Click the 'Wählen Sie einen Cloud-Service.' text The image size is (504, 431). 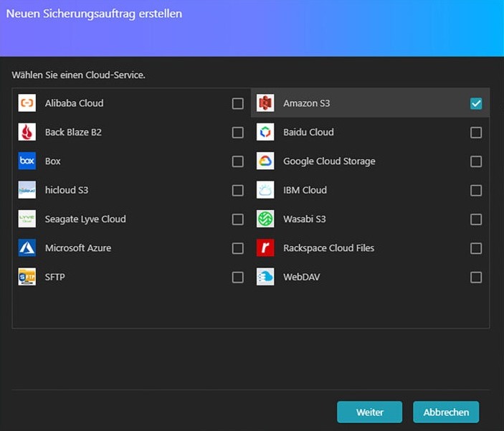tap(78, 75)
